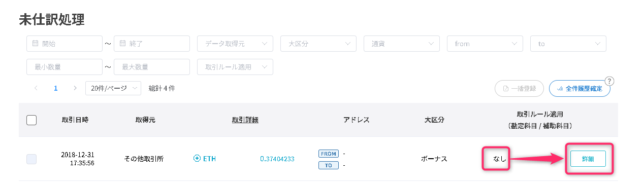Open the 通貨 currency dropdown

point(402,44)
